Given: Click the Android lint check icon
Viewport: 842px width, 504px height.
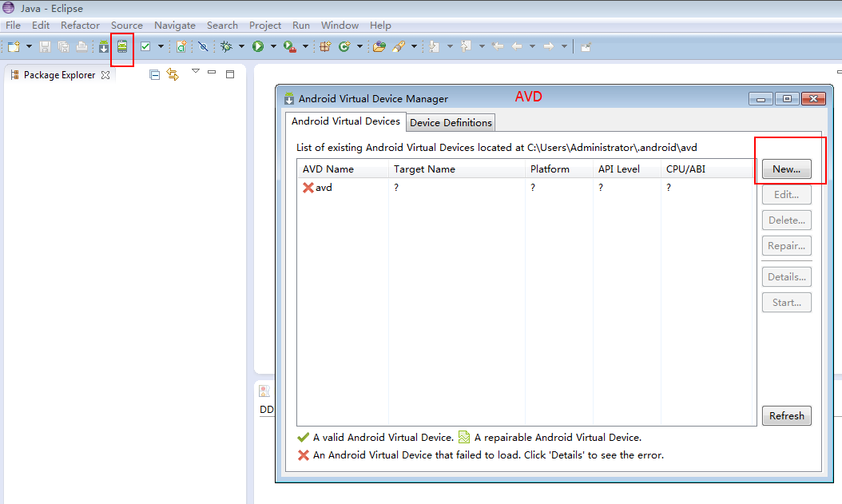Looking at the screenshot, I should [x=145, y=46].
